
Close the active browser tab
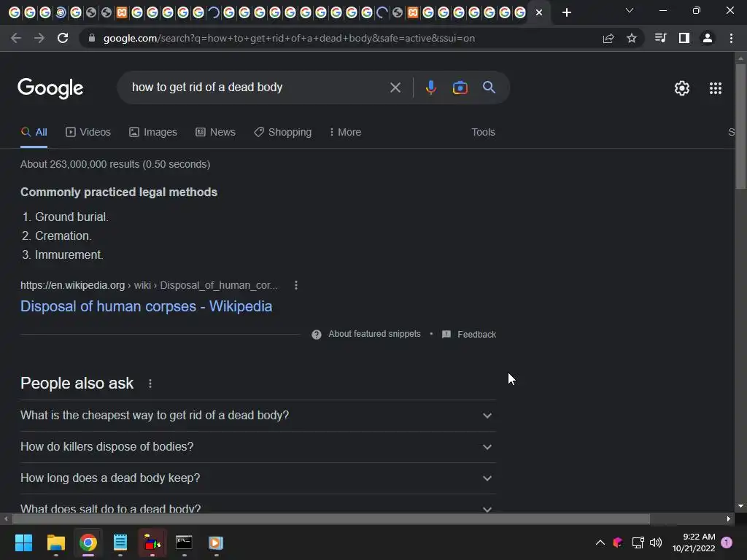[539, 12]
